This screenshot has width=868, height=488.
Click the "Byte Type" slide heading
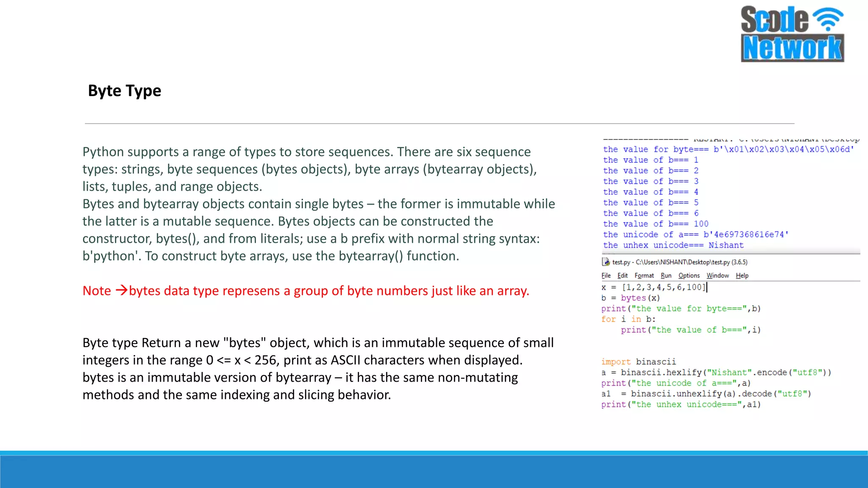click(125, 91)
